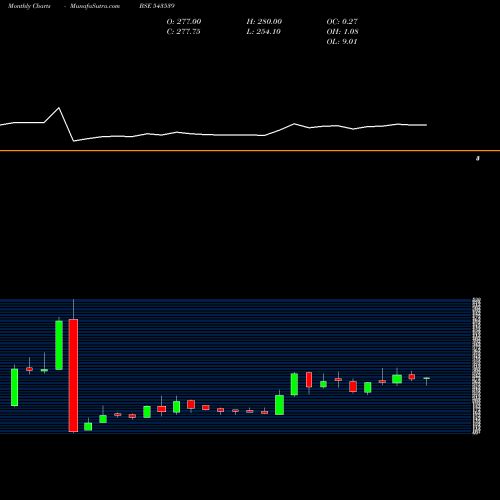
Task: Click the peak of the white line chart
Action: pyautogui.click(x=59, y=108)
